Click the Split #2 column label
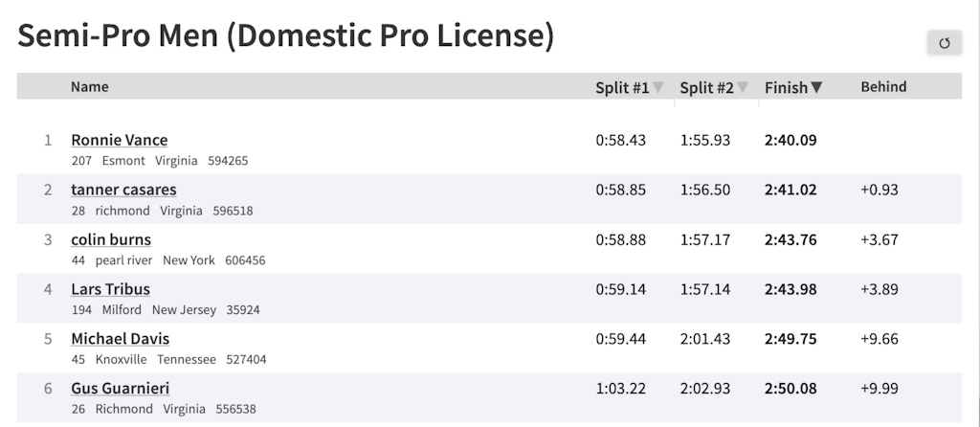The width and height of the screenshot is (980, 427). tap(706, 87)
